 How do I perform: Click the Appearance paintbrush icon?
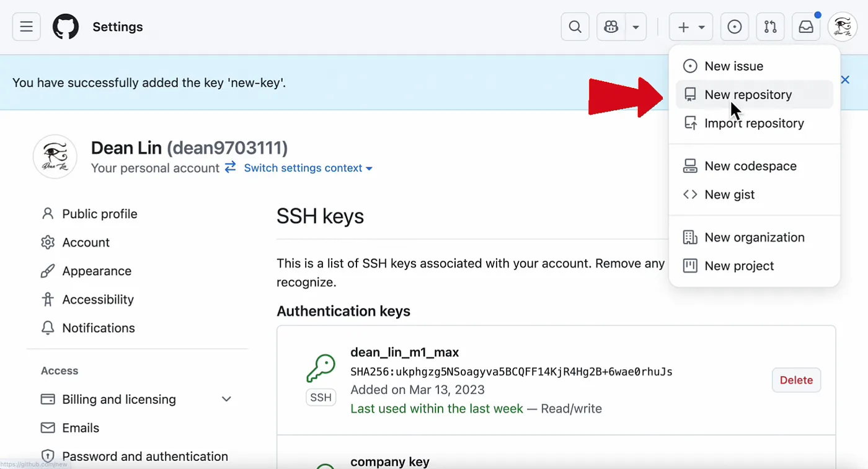[x=48, y=271]
